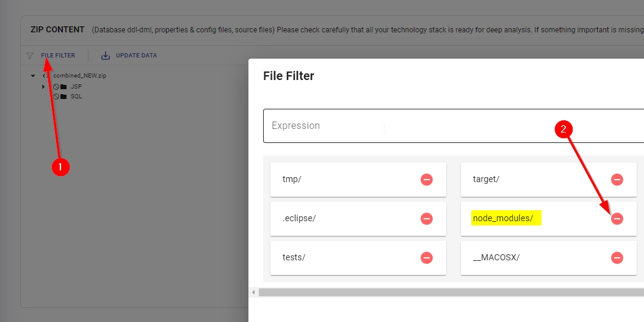Delete the tests/ filter entry

tap(427, 258)
